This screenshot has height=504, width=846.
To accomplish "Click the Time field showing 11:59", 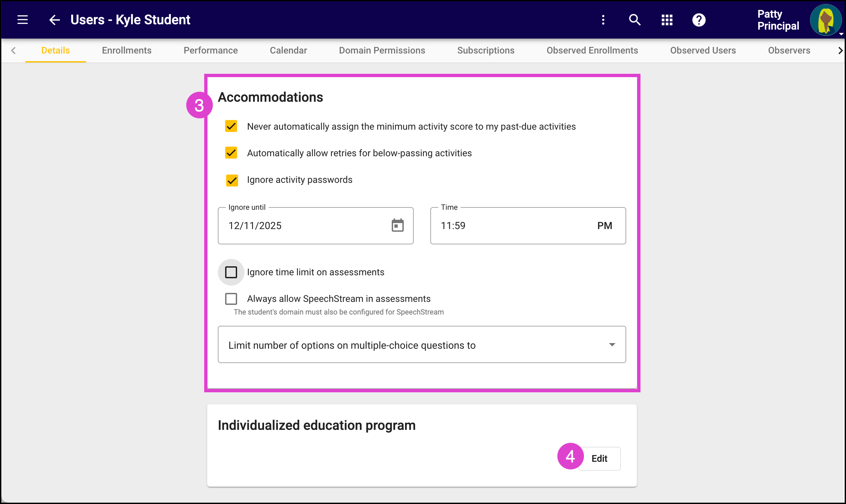I will coord(528,225).
